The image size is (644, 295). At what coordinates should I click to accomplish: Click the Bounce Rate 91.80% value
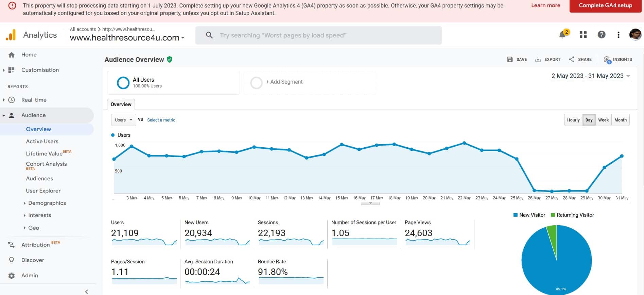pos(273,272)
